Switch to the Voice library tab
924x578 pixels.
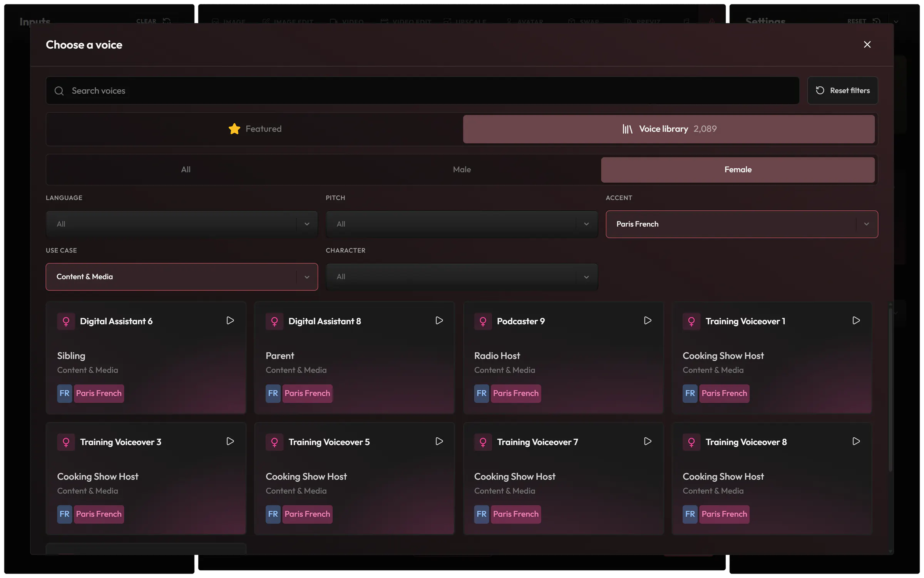pos(669,129)
